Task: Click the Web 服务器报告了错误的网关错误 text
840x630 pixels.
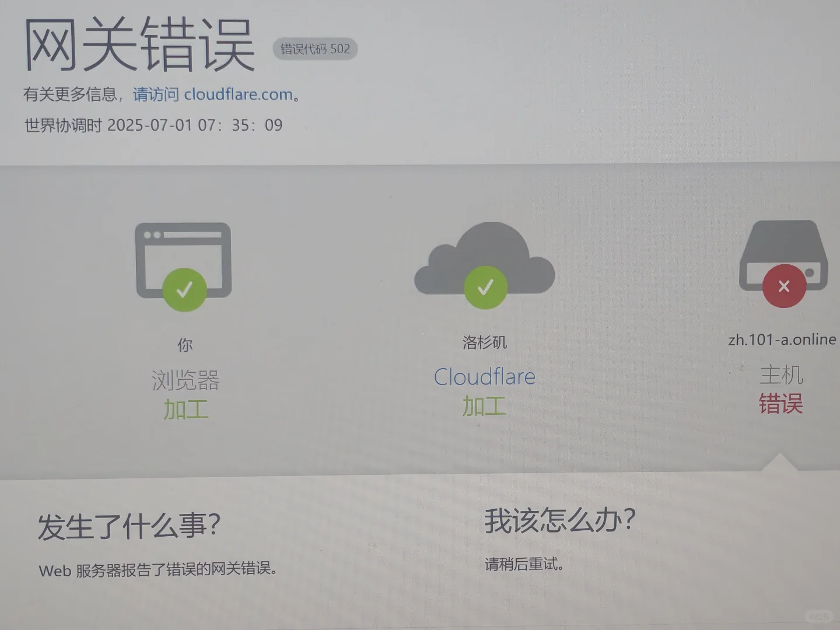Action: (158, 569)
